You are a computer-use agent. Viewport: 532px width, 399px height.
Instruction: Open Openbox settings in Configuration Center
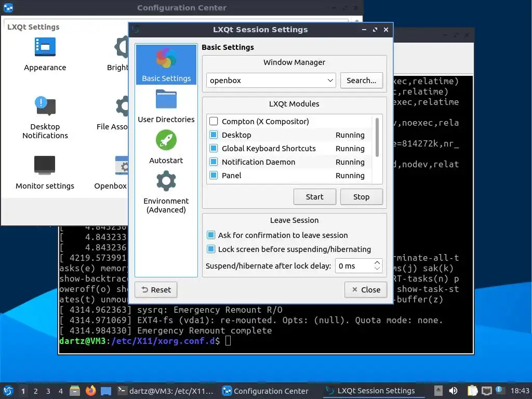pos(111,172)
